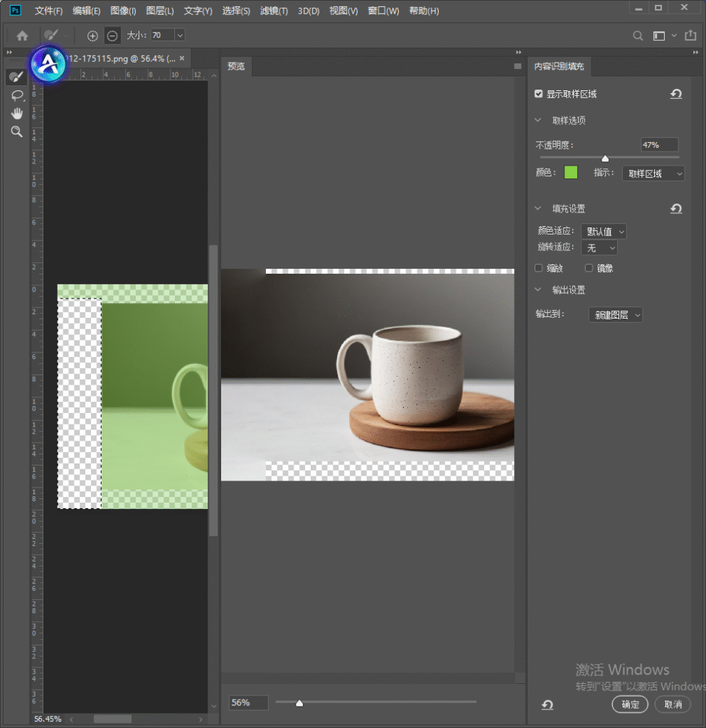706x728 pixels.
Task: Select the Lasso tool
Action: pyautogui.click(x=17, y=95)
